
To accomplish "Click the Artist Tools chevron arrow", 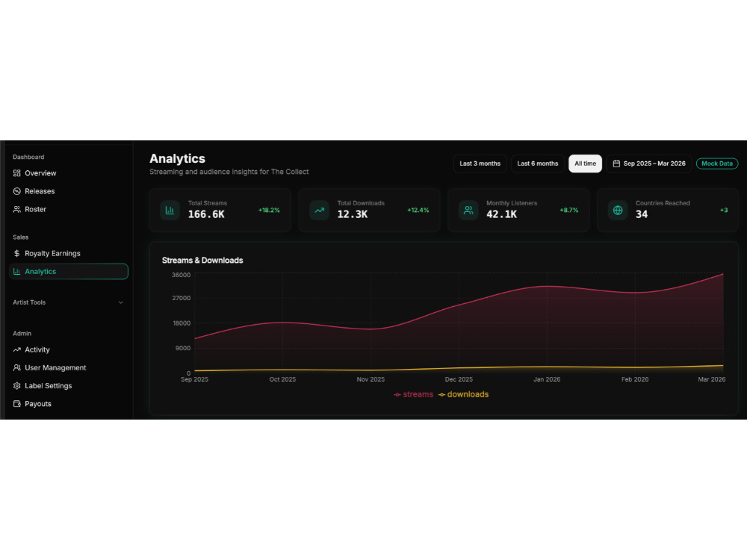I will (x=120, y=302).
